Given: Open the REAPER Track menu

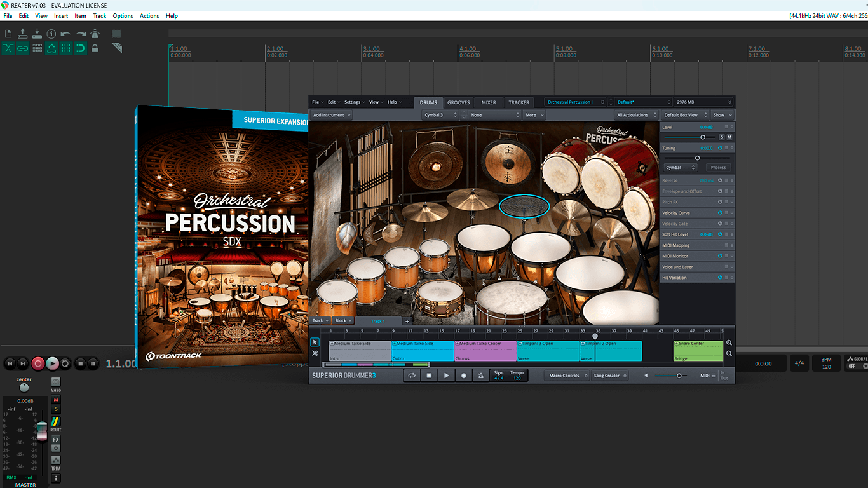Looking at the screenshot, I should point(100,16).
